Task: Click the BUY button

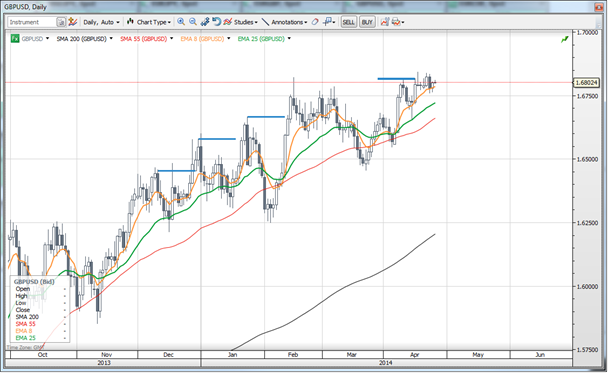Action: (x=367, y=22)
